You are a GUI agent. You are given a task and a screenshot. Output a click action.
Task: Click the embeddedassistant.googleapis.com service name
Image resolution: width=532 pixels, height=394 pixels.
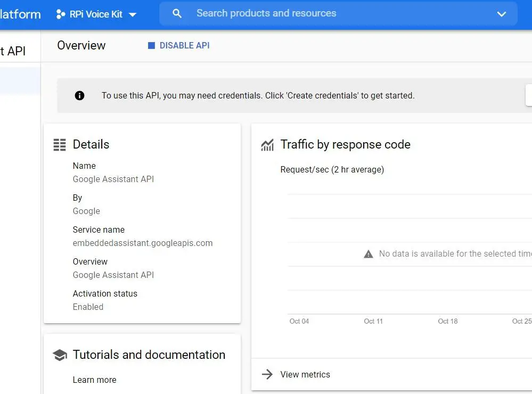[x=143, y=243]
